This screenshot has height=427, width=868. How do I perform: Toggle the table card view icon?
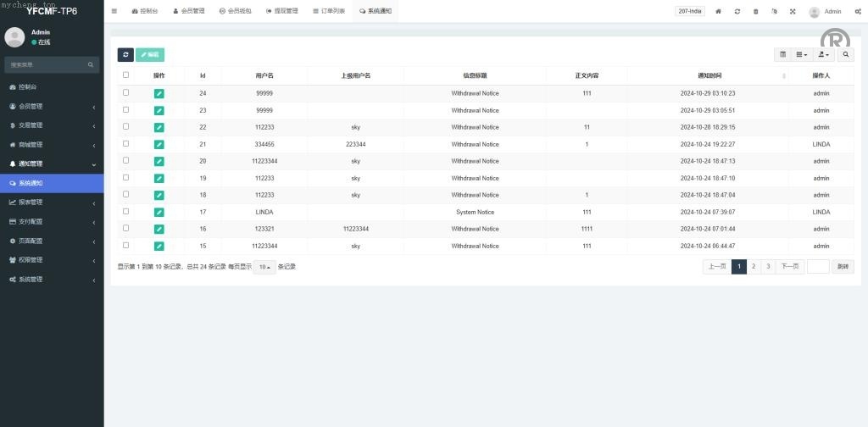(782, 54)
